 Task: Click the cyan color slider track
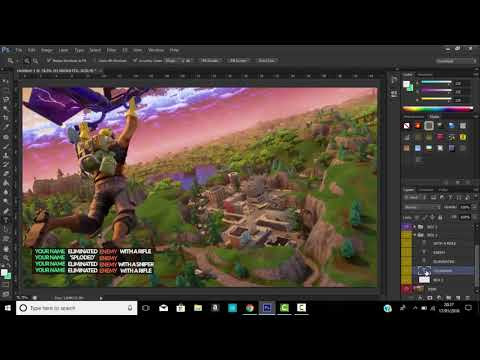click(x=436, y=82)
